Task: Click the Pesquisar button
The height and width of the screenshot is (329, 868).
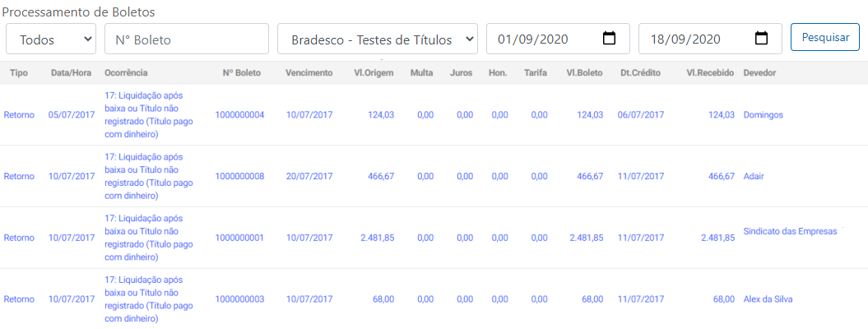Action: [825, 38]
